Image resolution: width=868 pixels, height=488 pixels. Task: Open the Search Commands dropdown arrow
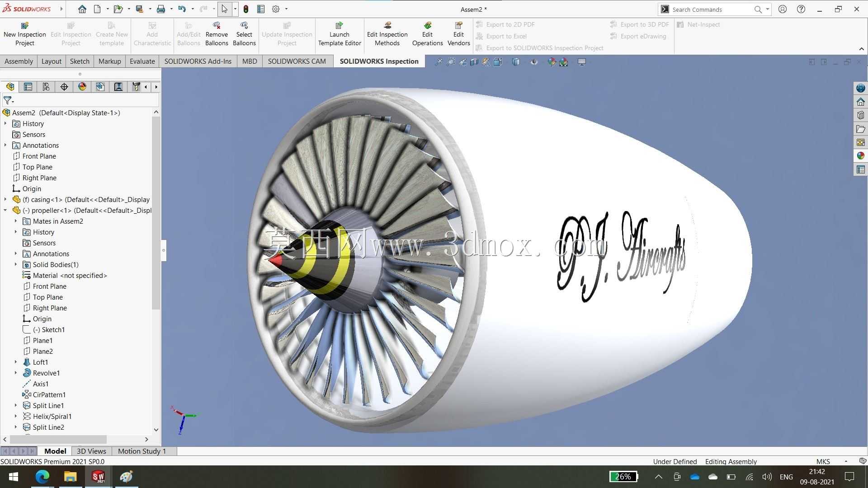[x=768, y=9]
